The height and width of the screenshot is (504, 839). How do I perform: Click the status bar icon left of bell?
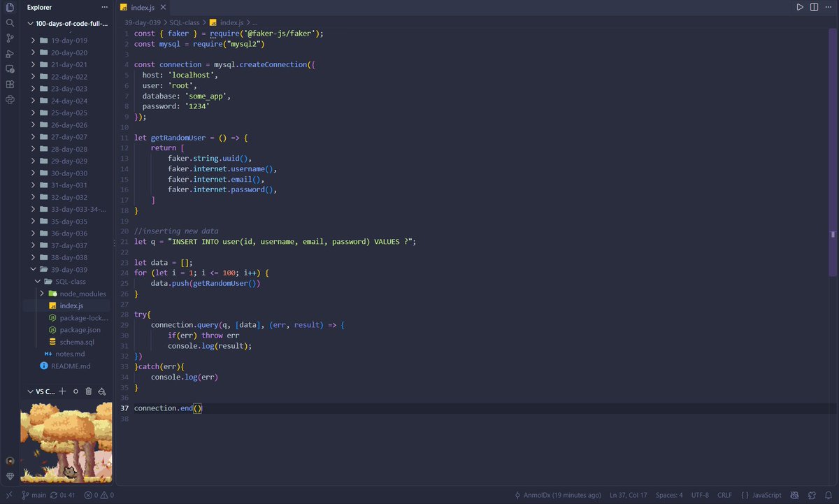(811, 495)
